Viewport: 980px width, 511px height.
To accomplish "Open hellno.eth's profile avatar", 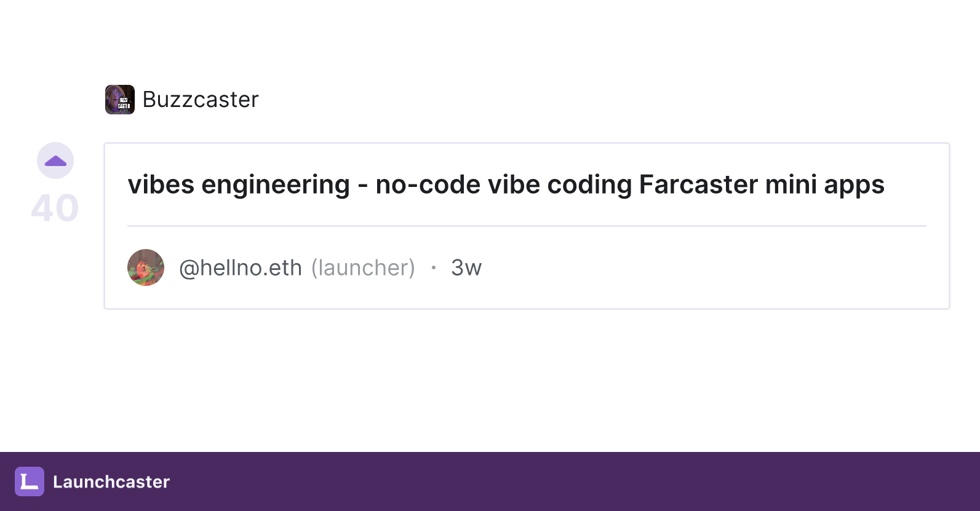I will tap(146, 267).
